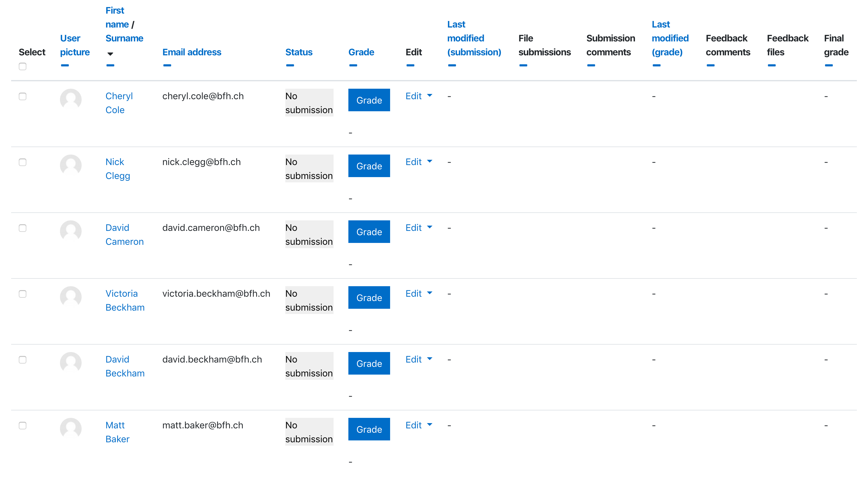The height and width of the screenshot is (484, 868).
Task: Open Victoria Beckham's profile link
Action: click(x=125, y=300)
